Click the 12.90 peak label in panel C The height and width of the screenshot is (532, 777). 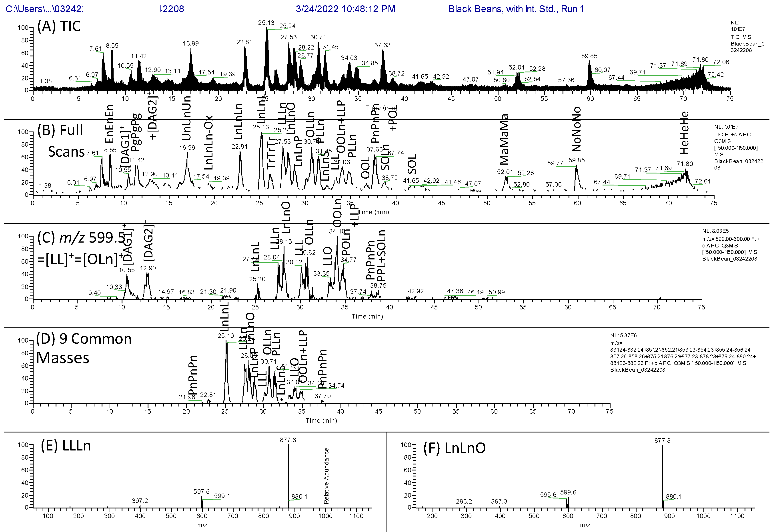coord(148,268)
